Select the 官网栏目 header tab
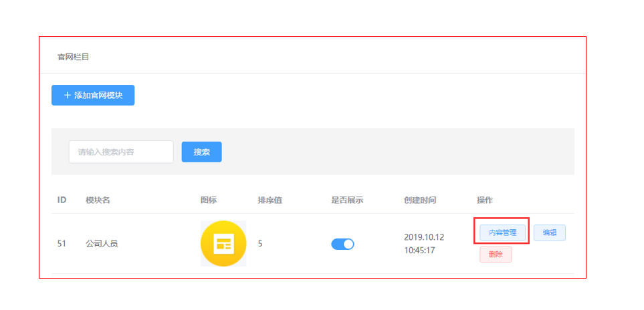 pos(73,57)
